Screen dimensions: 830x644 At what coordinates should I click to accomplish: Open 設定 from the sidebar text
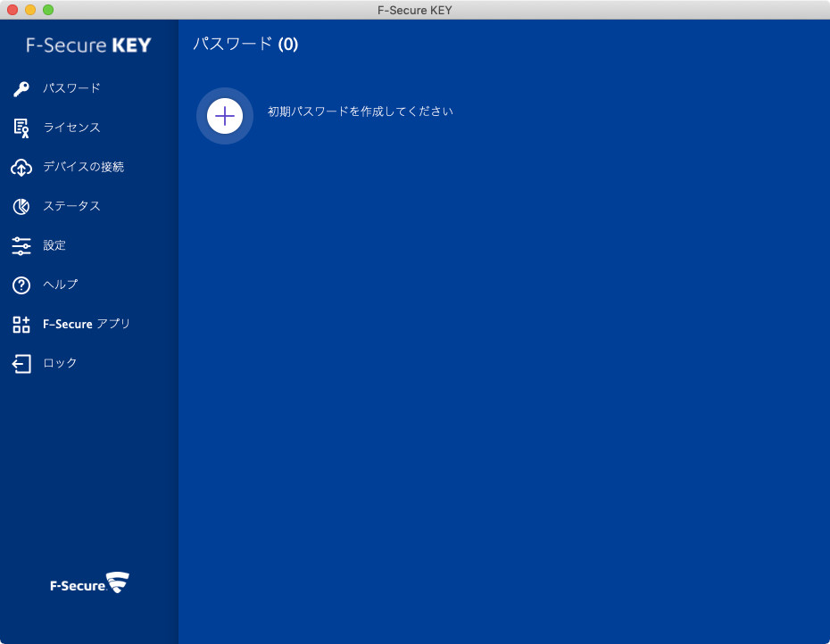click(54, 245)
